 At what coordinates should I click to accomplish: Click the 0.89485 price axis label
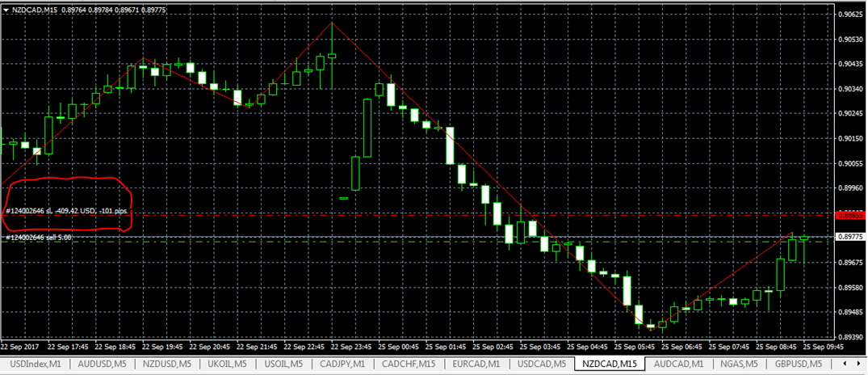click(x=851, y=313)
